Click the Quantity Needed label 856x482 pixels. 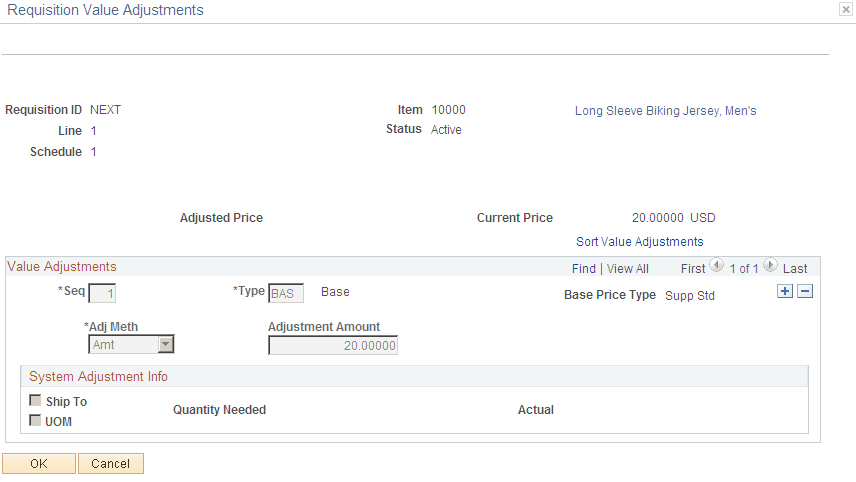[219, 410]
